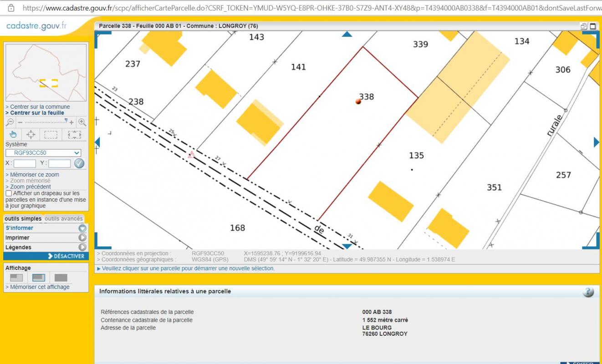
Task: Select the crosshair center tool
Action: [31, 134]
